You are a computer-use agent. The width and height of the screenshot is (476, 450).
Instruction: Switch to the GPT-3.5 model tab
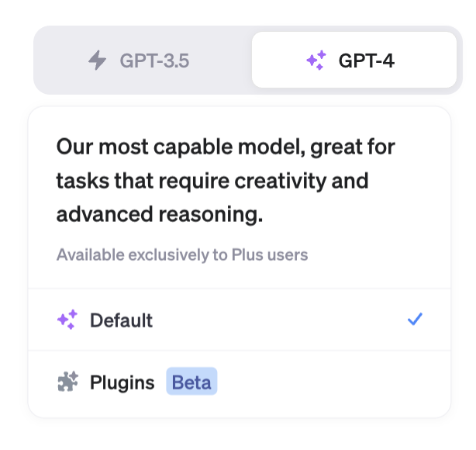[x=143, y=61]
